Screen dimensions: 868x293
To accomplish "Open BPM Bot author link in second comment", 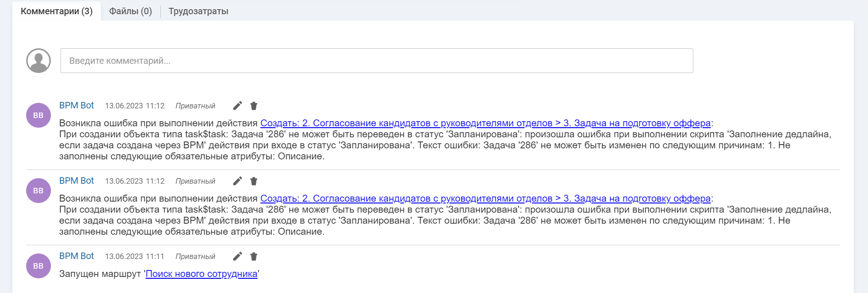I will click(77, 180).
